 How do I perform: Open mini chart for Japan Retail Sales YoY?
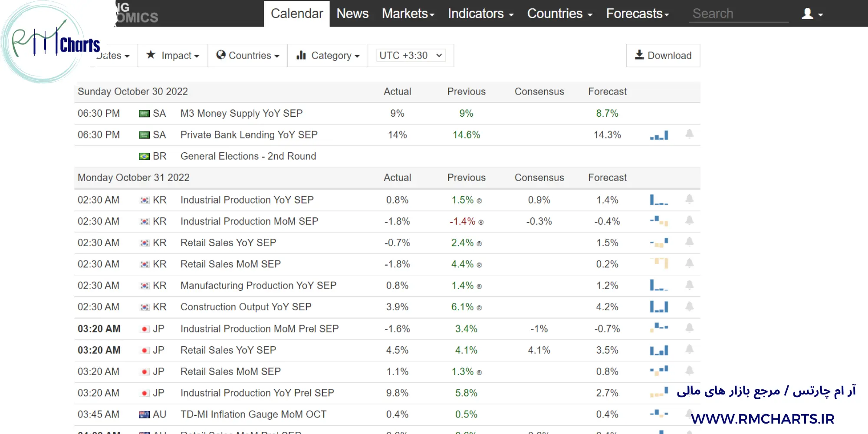(x=659, y=350)
